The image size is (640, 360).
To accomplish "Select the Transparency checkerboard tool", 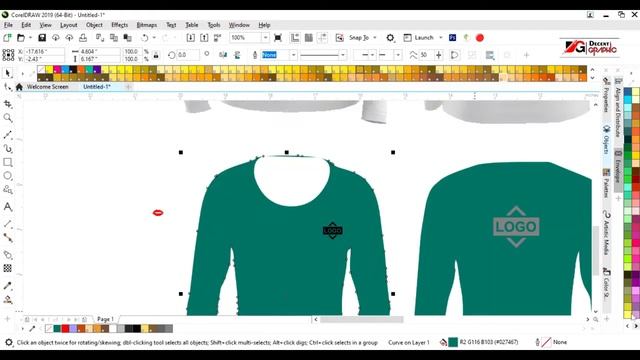I will point(7,268).
